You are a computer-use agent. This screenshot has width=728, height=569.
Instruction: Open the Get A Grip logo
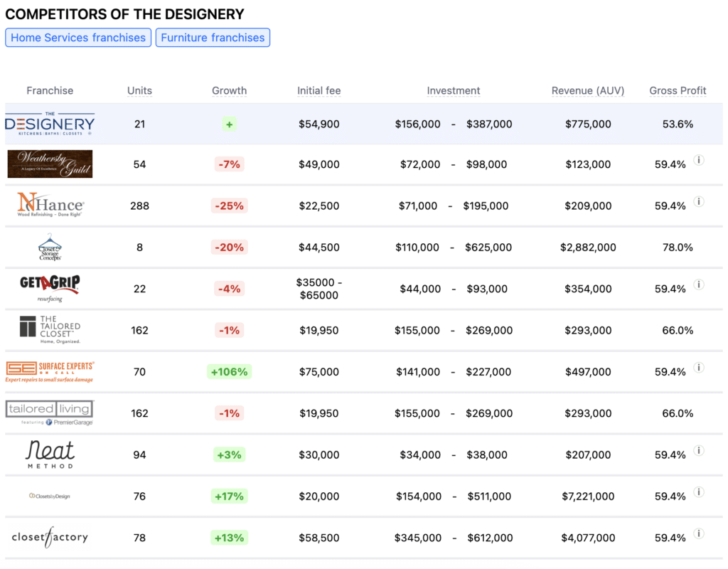(x=50, y=289)
